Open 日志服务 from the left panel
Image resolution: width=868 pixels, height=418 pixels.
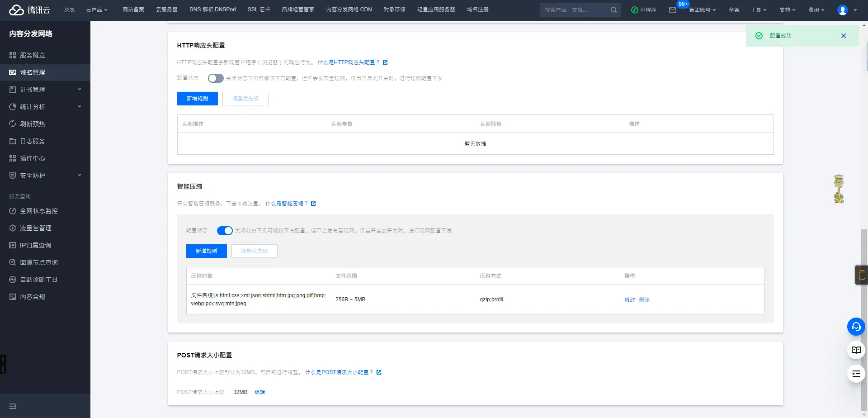pyautogui.click(x=32, y=141)
